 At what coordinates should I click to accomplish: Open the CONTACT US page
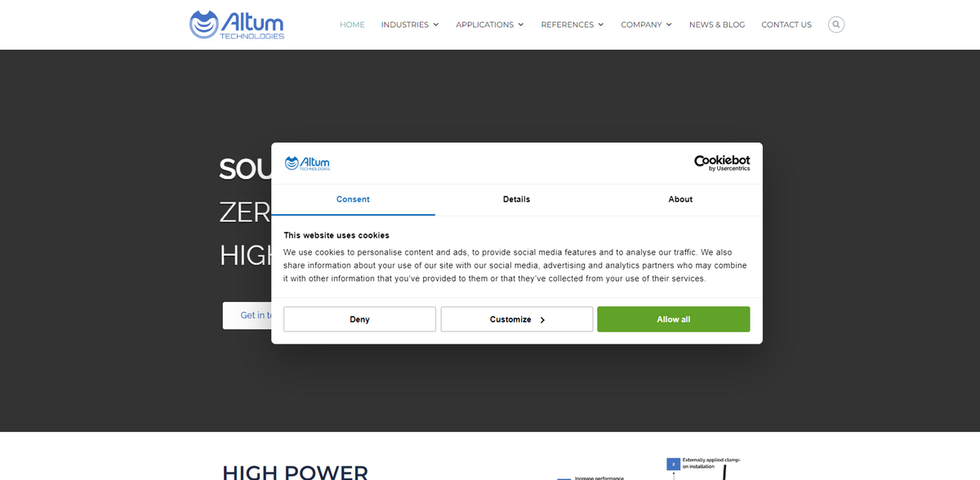pos(786,24)
